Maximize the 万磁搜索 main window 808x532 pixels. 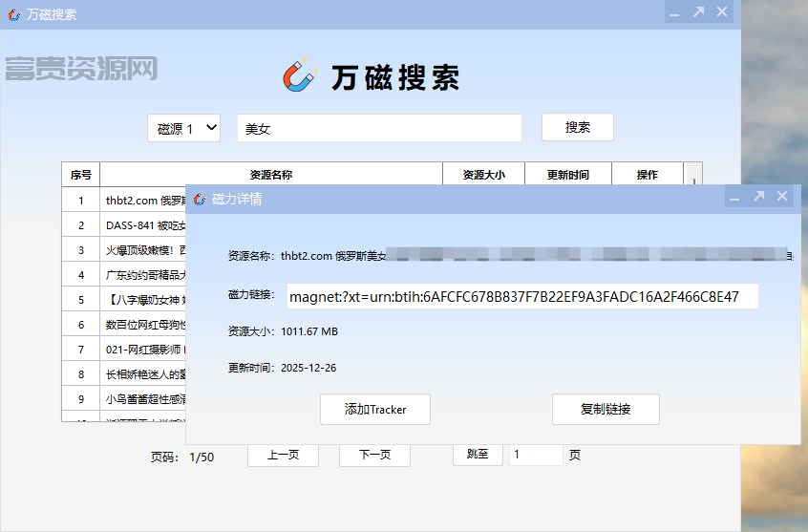pos(698,11)
